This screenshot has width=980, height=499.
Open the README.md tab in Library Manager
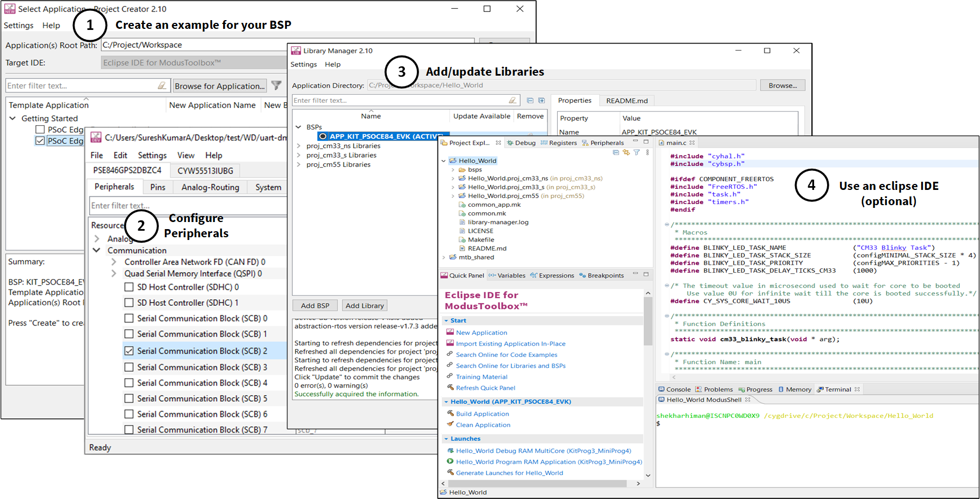pos(627,101)
